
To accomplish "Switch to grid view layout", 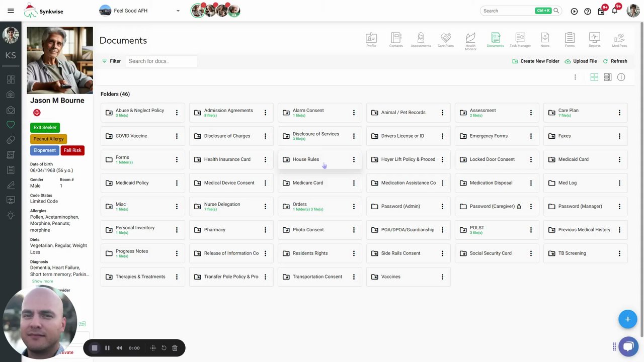I will (x=594, y=77).
